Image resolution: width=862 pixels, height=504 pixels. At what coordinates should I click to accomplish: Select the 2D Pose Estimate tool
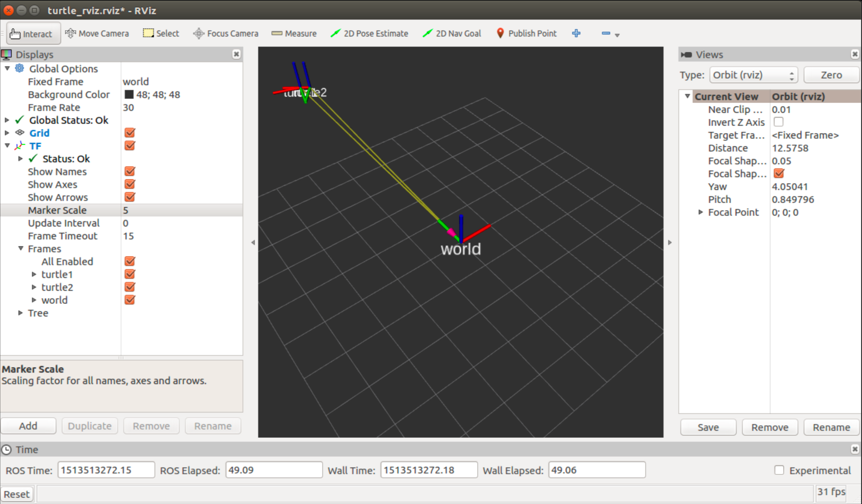[x=369, y=33]
